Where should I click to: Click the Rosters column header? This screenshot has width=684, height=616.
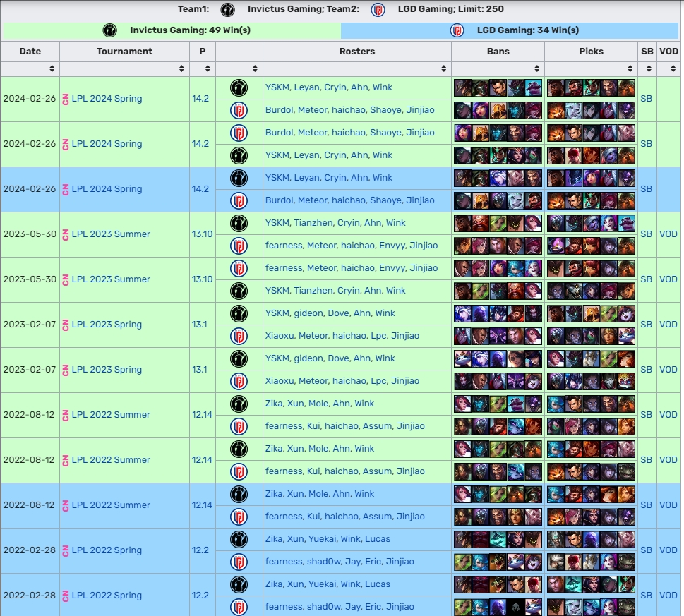pyautogui.click(x=357, y=52)
